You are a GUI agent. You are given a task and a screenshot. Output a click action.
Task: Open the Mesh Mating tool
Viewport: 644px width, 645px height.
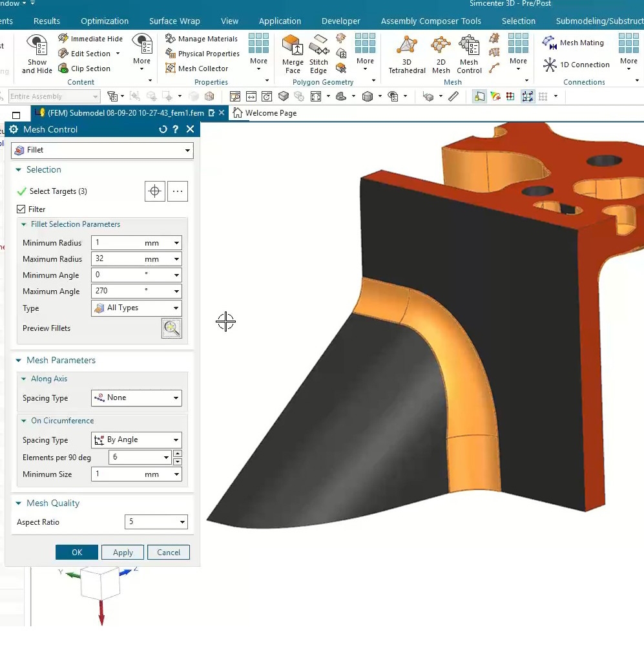pyautogui.click(x=574, y=43)
